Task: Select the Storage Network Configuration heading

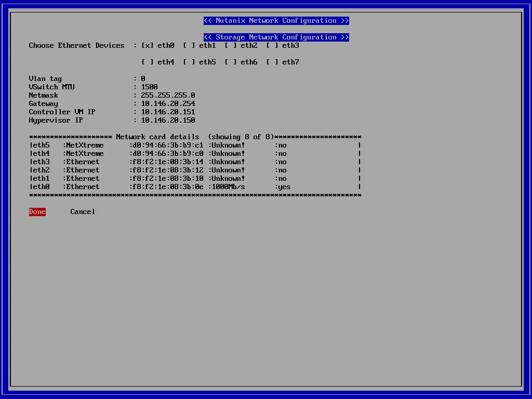Action: 276,37
